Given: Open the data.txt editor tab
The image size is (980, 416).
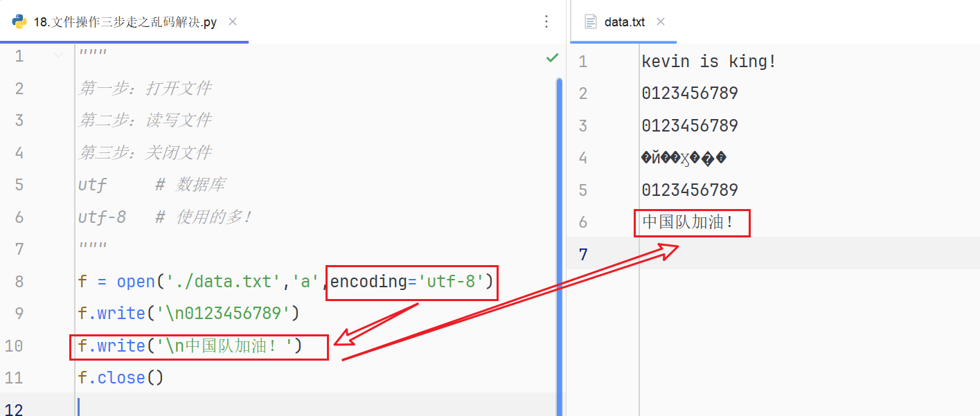Looking at the screenshot, I should [623, 22].
